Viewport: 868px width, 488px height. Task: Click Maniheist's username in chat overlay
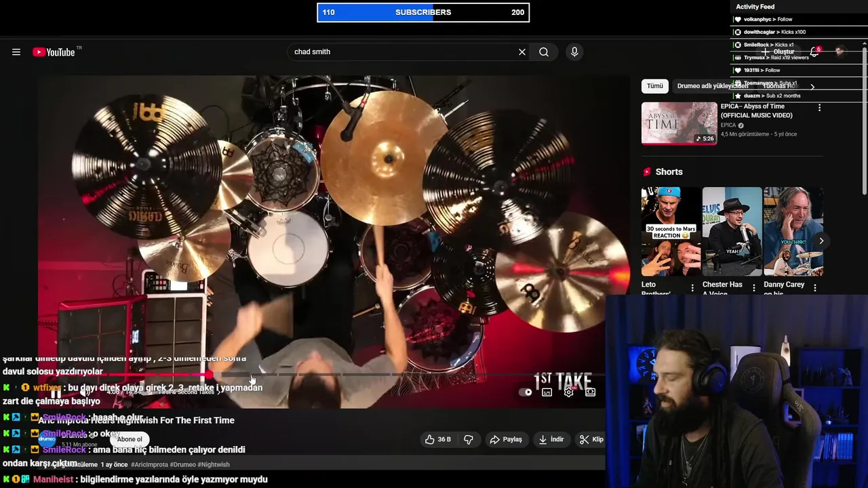click(53, 479)
